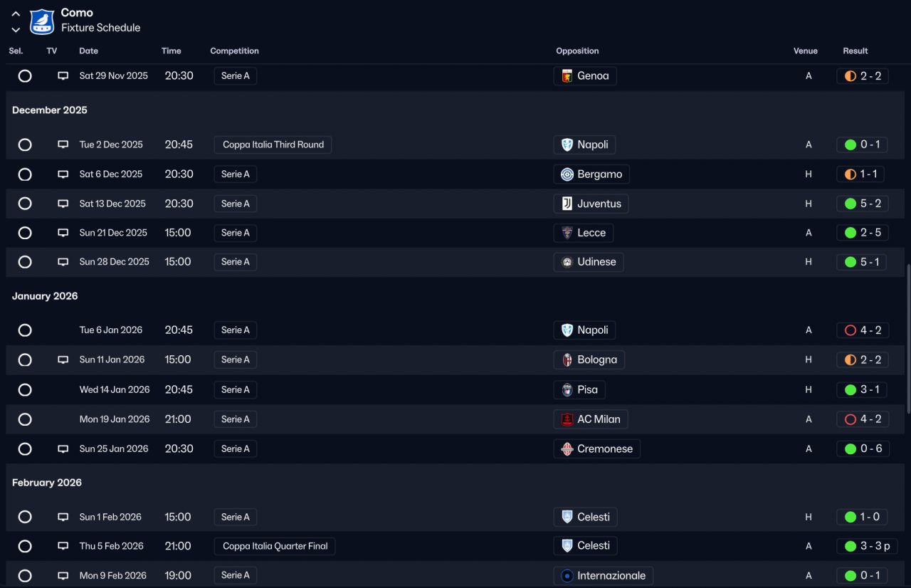Screen dimensions: 911x588
Task: Open the Coppa Italia Quarter Final link
Action: [275, 547]
